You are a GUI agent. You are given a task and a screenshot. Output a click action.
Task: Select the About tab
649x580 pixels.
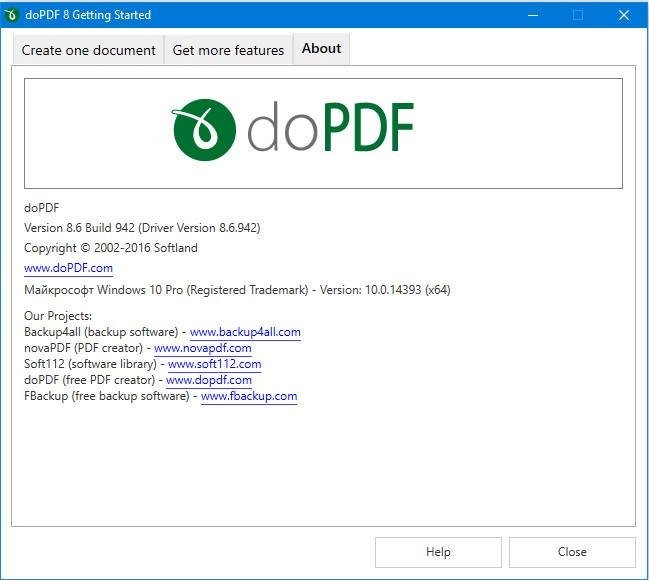point(322,49)
